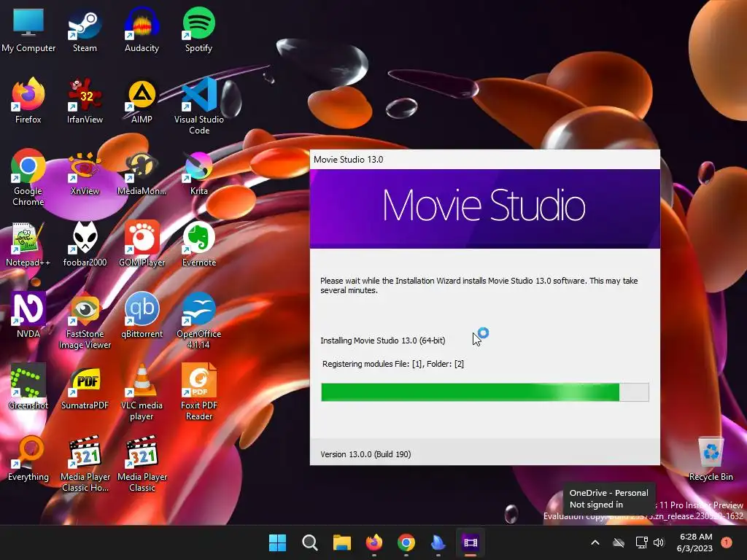Select the qBittorrent desktop shortcut

142,315
